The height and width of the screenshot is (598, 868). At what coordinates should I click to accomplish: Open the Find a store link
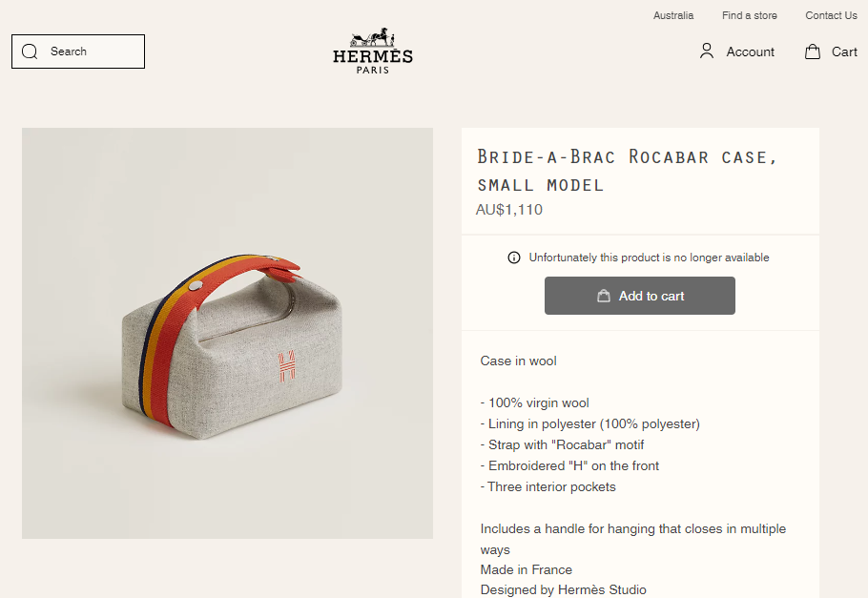click(x=749, y=15)
